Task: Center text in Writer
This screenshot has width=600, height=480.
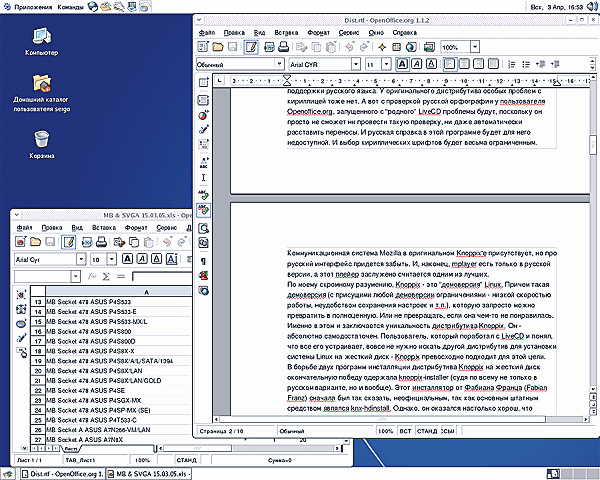Action: point(464,64)
